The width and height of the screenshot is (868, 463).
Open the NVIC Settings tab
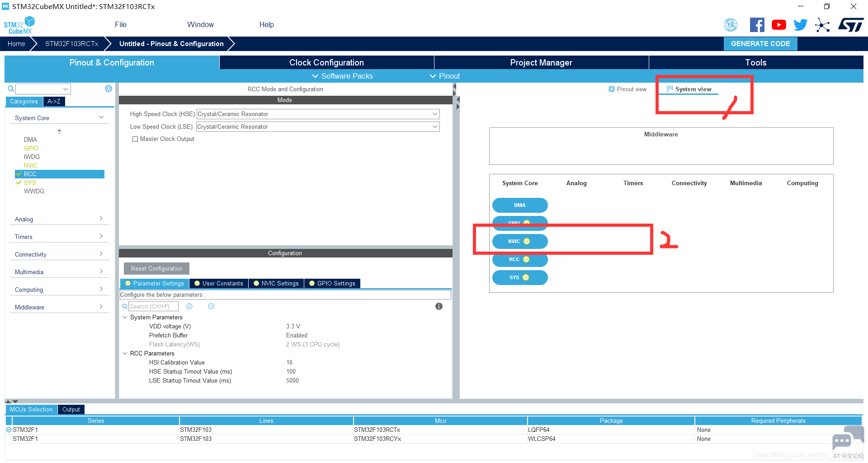coord(276,283)
